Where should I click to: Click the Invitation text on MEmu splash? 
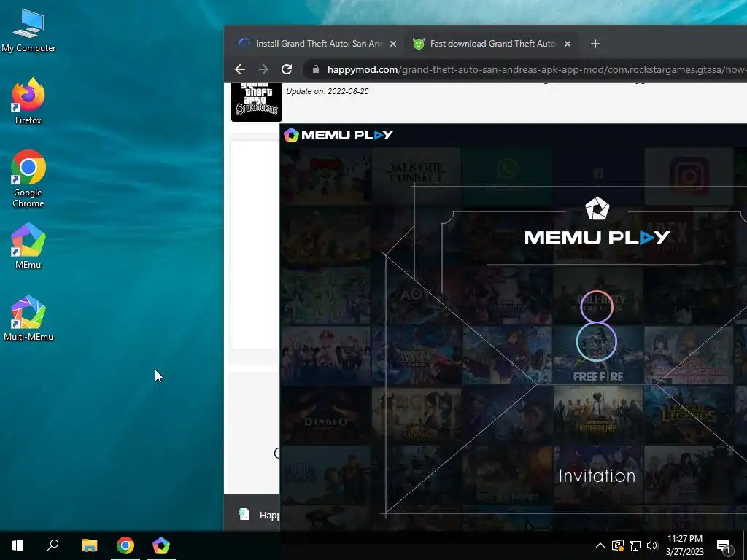[x=597, y=475]
